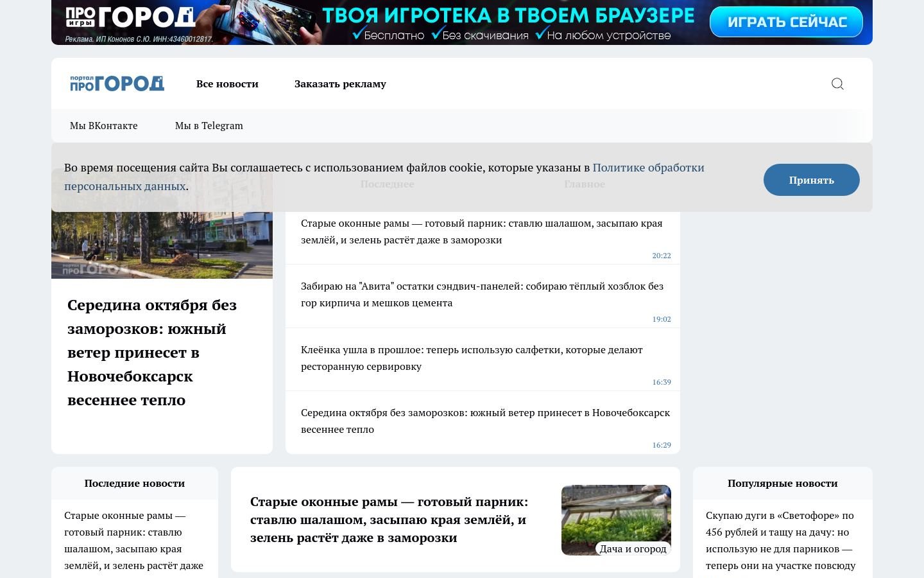Open the сэндвич-панелей хозблок article at 19:02
This screenshot has width=924, height=578.
(x=482, y=294)
